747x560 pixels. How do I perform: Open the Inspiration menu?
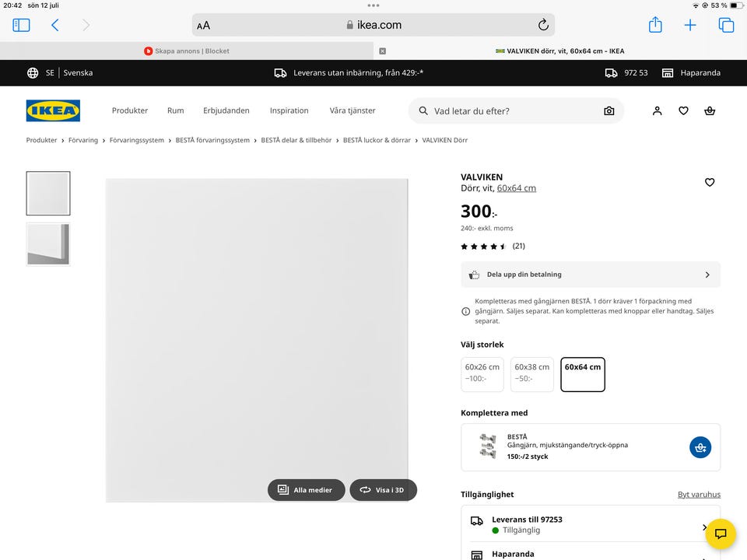pyautogui.click(x=289, y=110)
